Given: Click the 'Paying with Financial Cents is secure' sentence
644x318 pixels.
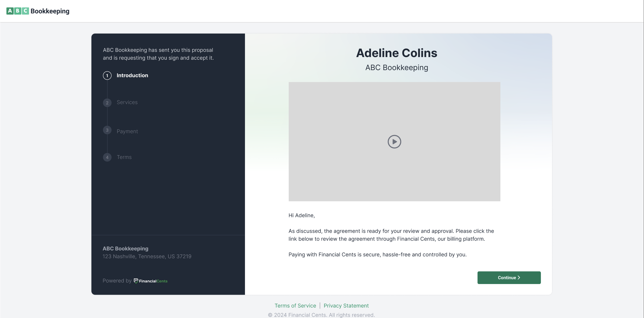Looking at the screenshot, I should 377,255.
